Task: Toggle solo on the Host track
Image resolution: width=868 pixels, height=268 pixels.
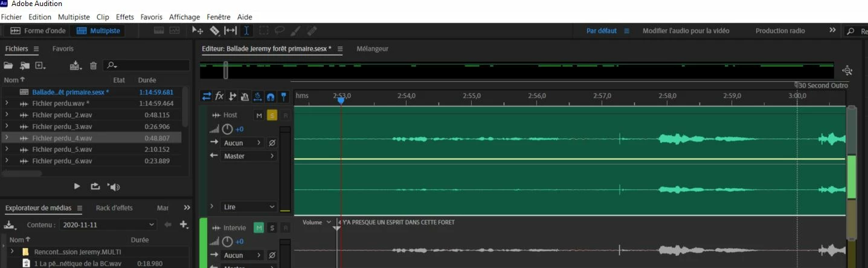Action: tap(272, 115)
